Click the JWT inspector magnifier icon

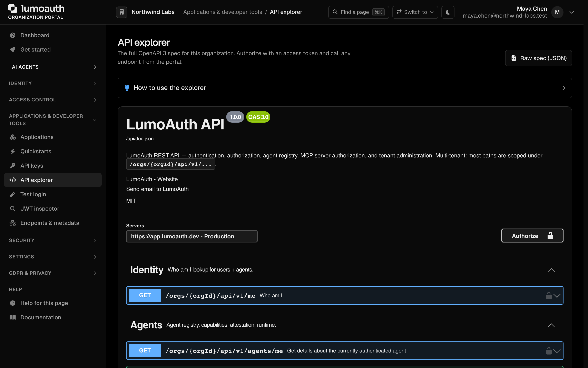[13, 209]
